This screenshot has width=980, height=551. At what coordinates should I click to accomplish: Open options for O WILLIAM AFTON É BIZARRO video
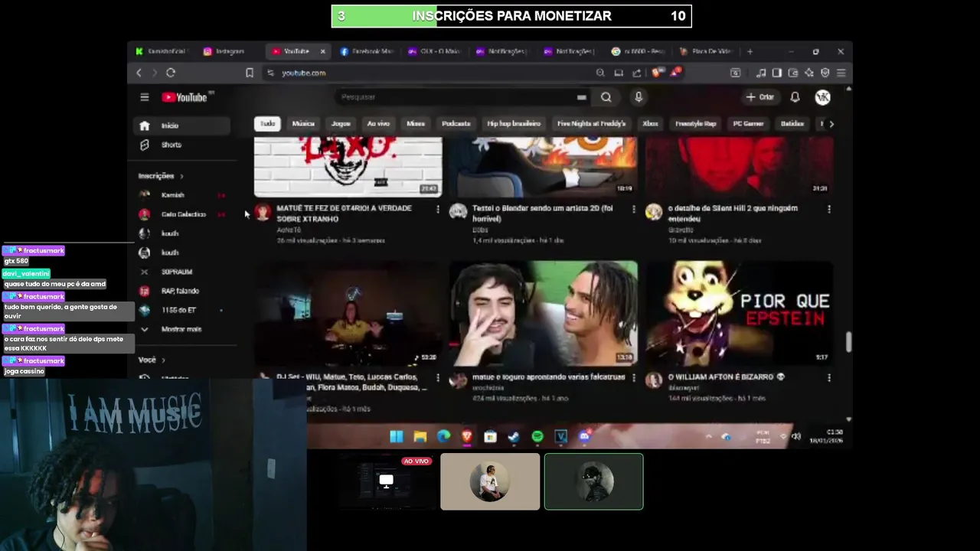pyautogui.click(x=829, y=378)
